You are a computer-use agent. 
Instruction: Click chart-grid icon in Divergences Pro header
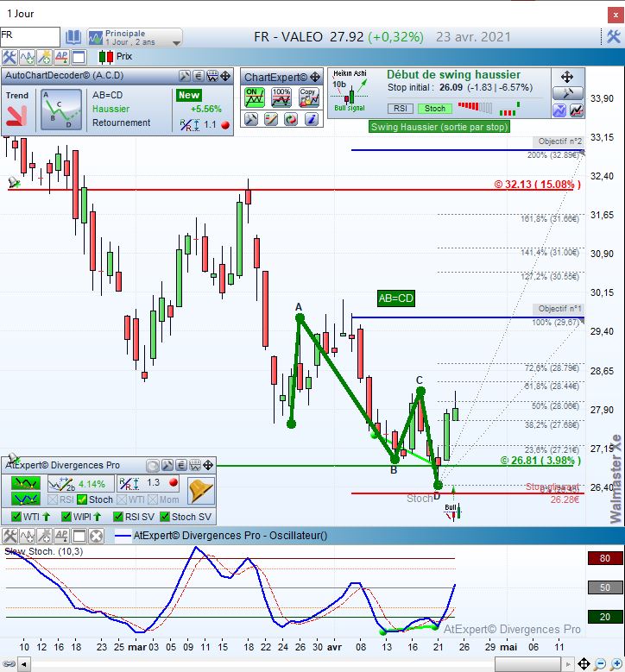(195, 466)
